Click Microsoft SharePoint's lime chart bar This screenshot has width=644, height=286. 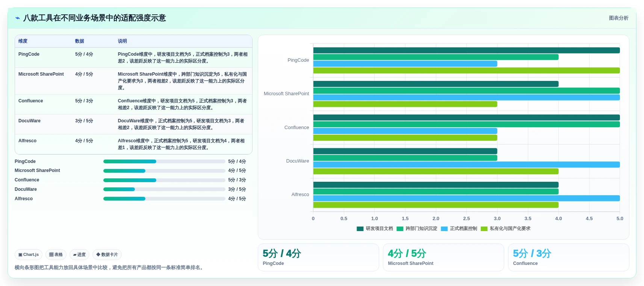point(405,104)
